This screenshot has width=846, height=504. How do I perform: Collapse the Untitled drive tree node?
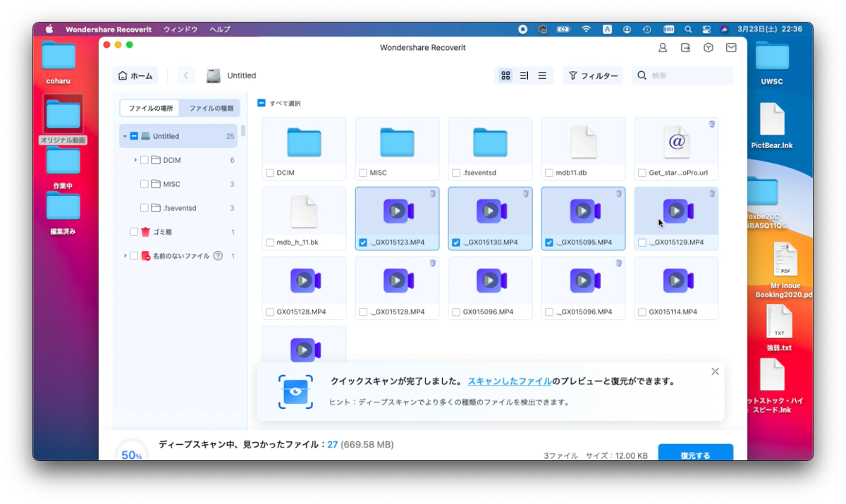125,136
